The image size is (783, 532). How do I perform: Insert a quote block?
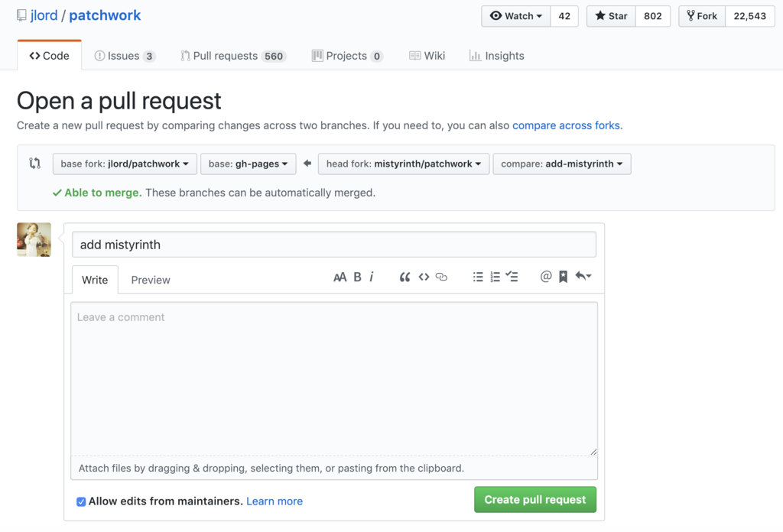click(x=404, y=277)
